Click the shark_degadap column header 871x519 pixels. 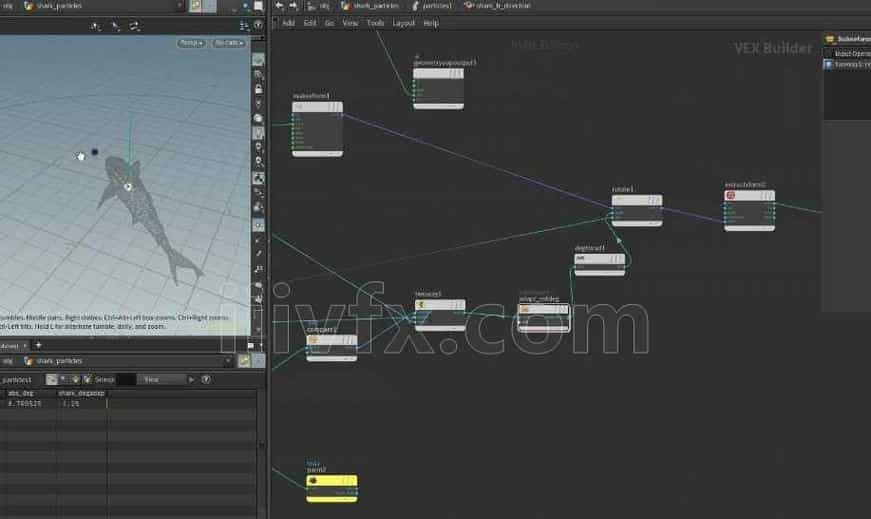click(82, 393)
